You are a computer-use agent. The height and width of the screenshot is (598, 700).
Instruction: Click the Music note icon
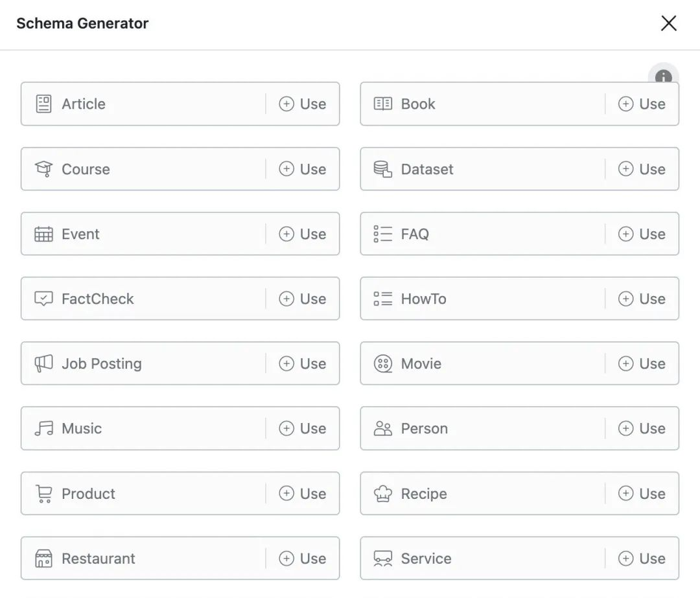[x=43, y=428]
